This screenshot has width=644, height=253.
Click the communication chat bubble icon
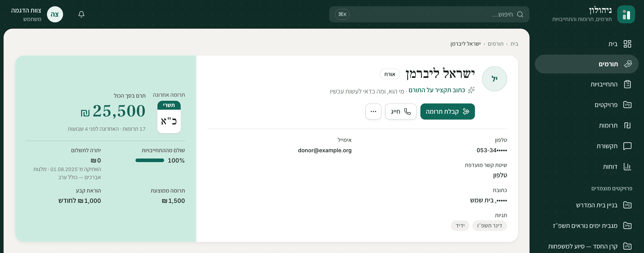[627, 146]
